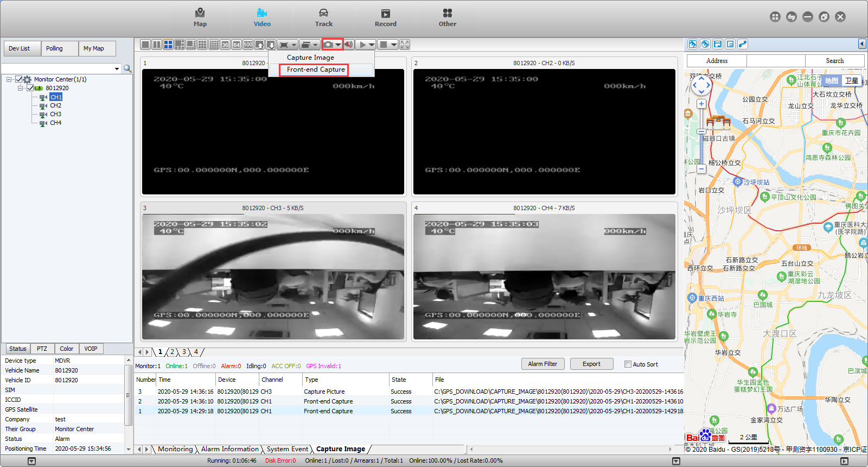This screenshot has height=467, width=868.
Task: Select the 64-window video layout
Action: [237, 45]
